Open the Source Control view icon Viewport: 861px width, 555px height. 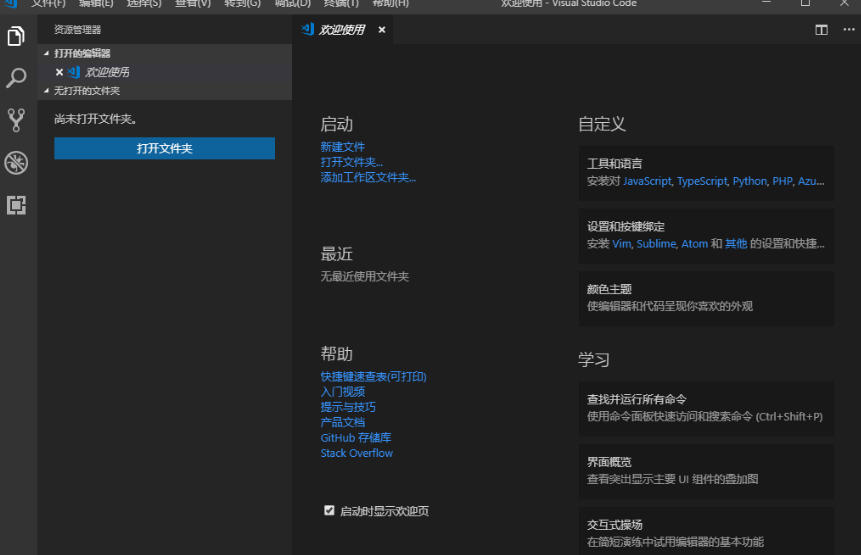[16, 120]
